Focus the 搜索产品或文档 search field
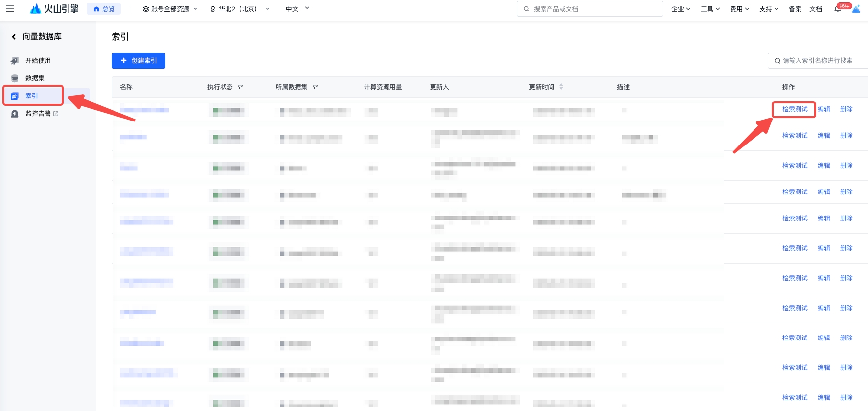This screenshot has height=411, width=868. [590, 9]
